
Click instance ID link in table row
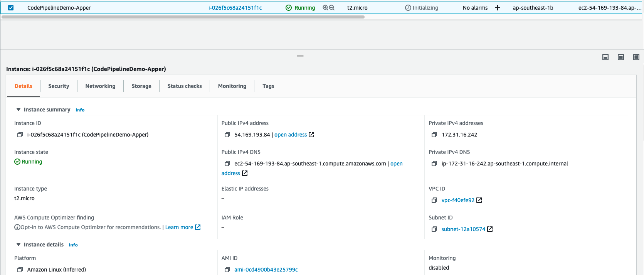pos(235,8)
